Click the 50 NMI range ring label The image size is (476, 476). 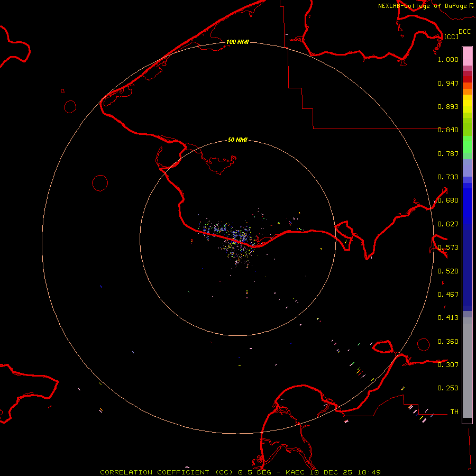click(237, 140)
